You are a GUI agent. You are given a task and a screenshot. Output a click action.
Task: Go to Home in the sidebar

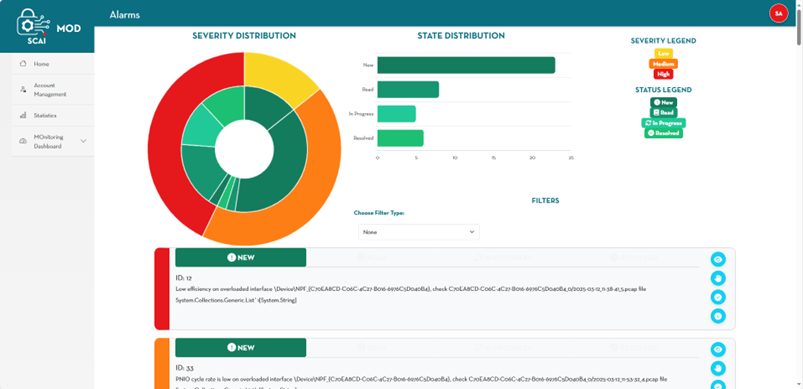tap(53, 64)
